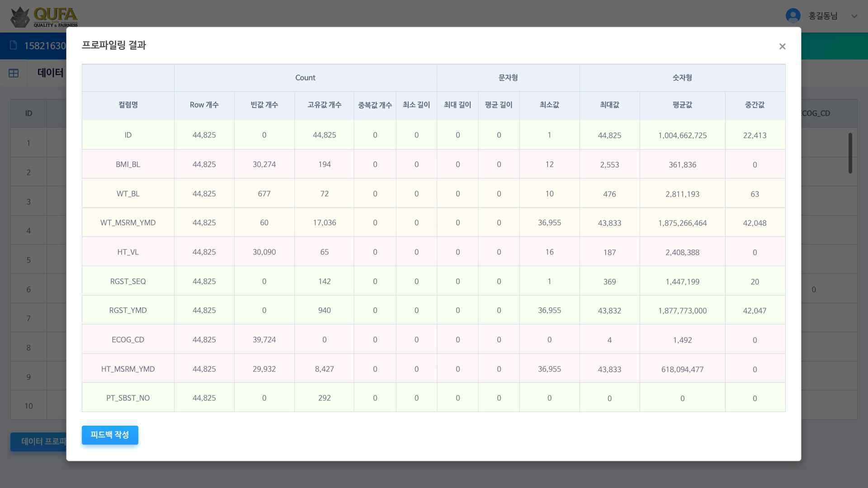Click the user avatar icon
Screen dimensions: 868x488
793,16
